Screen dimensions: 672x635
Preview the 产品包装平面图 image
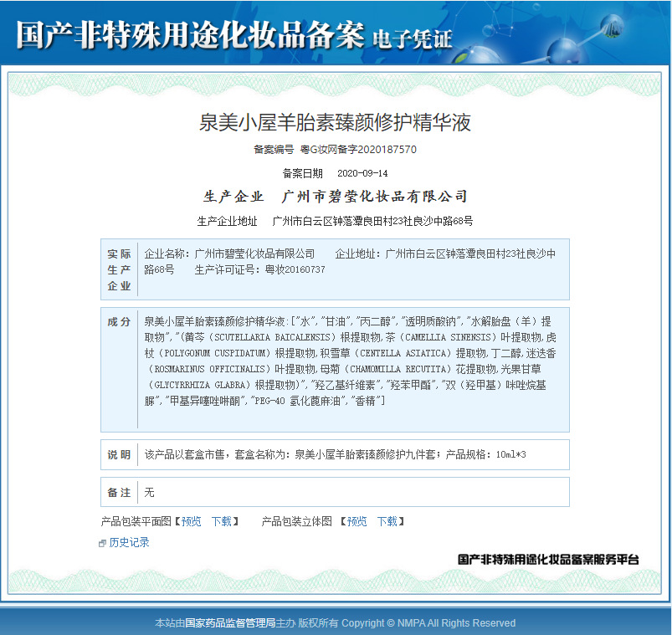click(x=191, y=521)
